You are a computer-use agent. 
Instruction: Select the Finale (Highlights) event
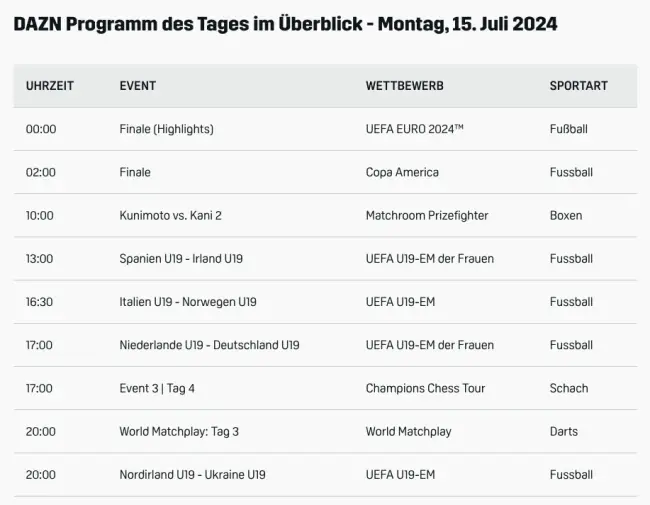[166, 129]
